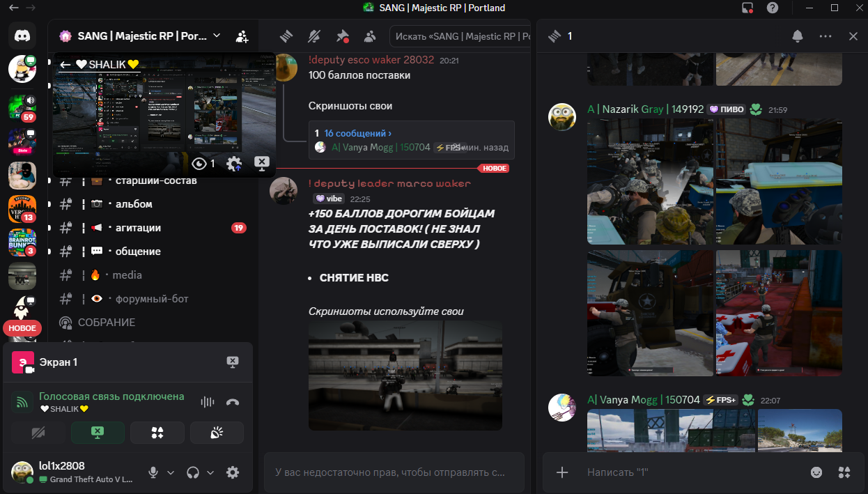Open pinned messages in channel header

pos(342,36)
